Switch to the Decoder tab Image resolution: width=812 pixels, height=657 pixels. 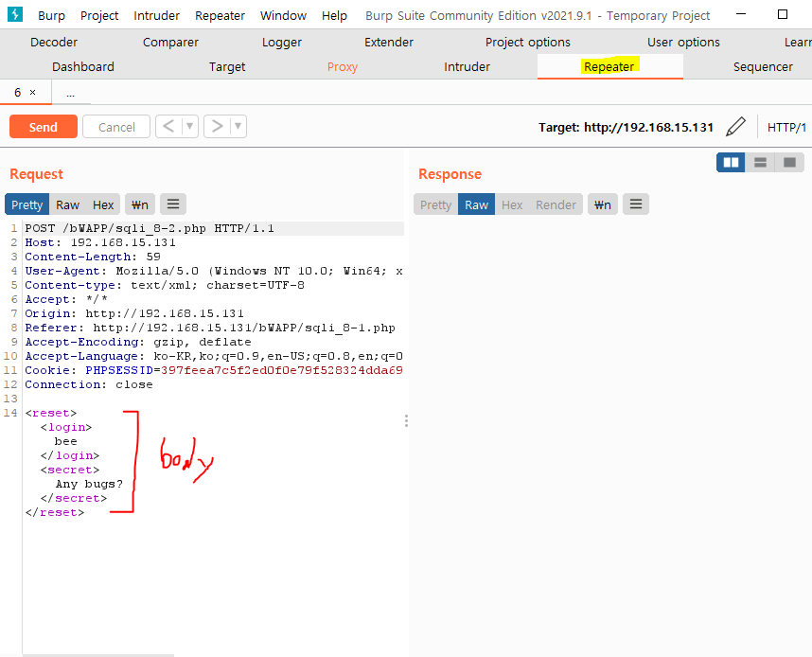pyautogui.click(x=54, y=42)
